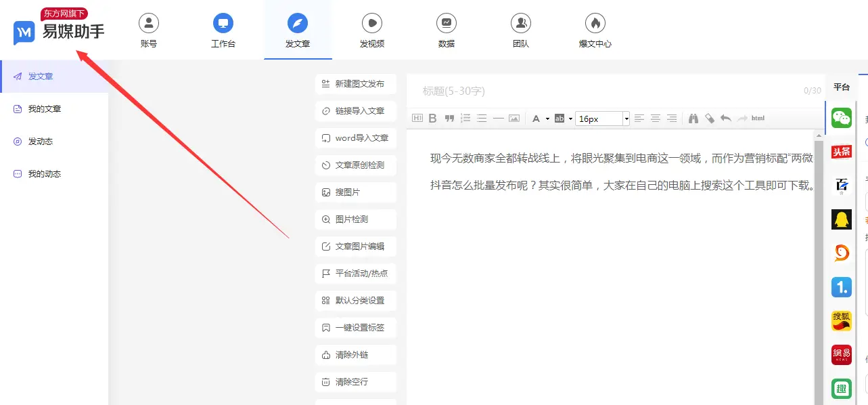The width and height of the screenshot is (868, 405).
Task: Open 平台活动/热点 list
Action: (x=356, y=274)
